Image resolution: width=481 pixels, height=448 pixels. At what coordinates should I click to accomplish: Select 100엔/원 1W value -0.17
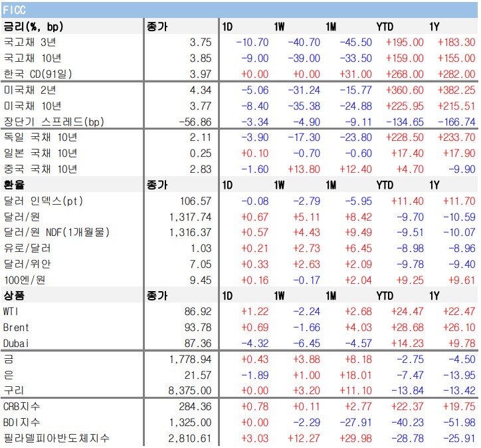(x=306, y=280)
